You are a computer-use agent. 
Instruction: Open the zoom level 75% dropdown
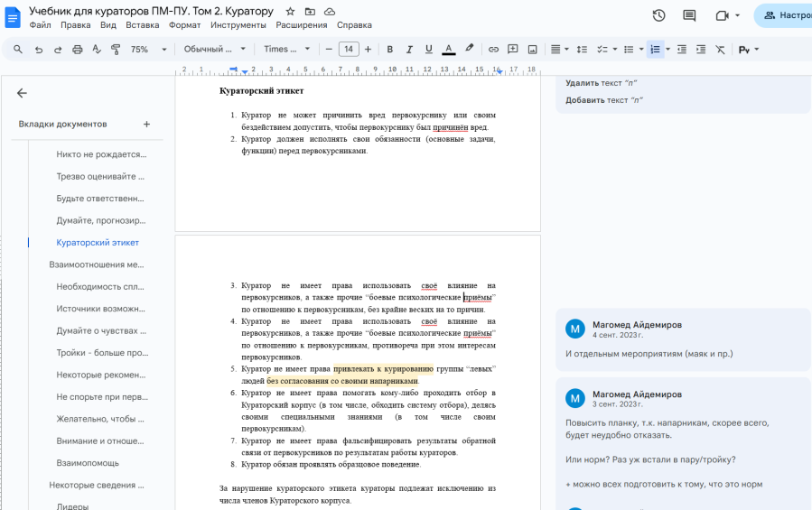point(149,49)
